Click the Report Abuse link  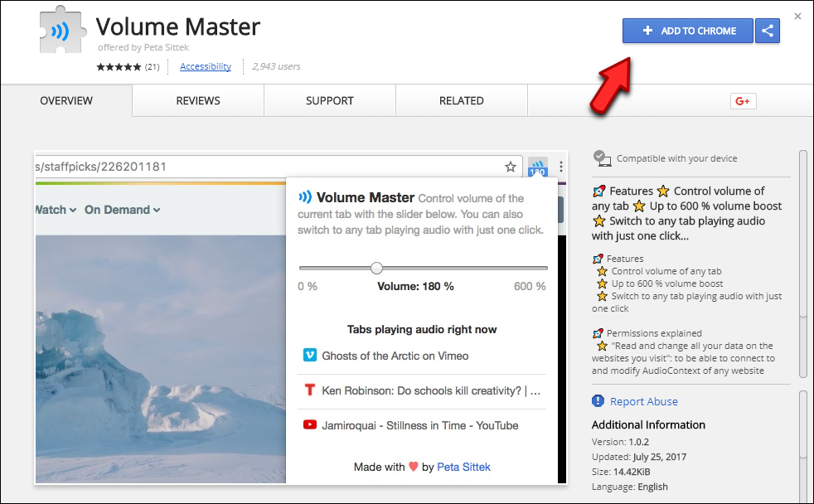tap(644, 401)
